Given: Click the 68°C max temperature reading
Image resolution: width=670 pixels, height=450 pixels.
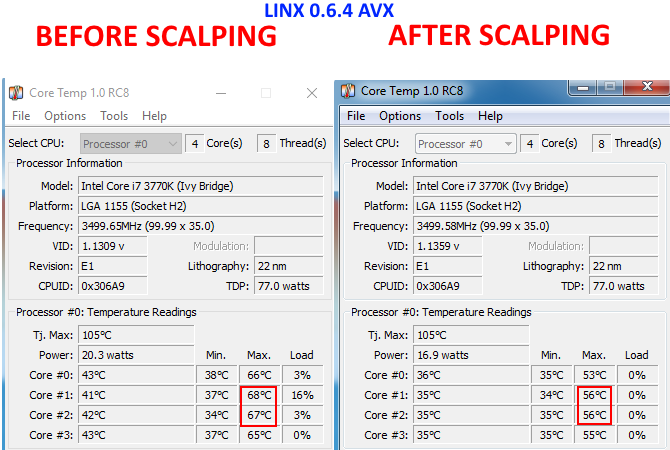Looking at the screenshot, I should (x=257, y=395).
